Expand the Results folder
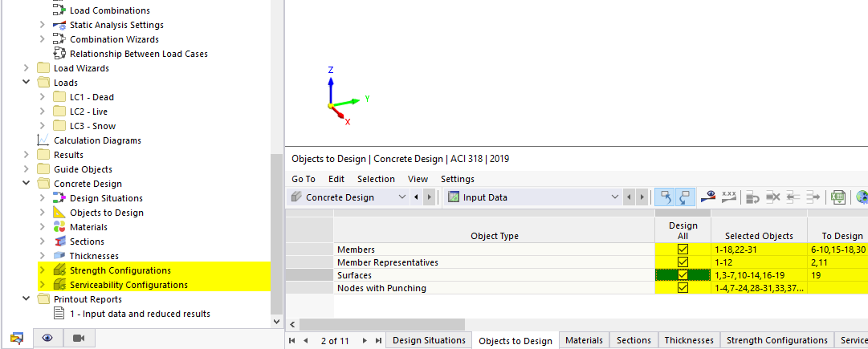This screenshot has height=349, width=868. click(26, 155)
